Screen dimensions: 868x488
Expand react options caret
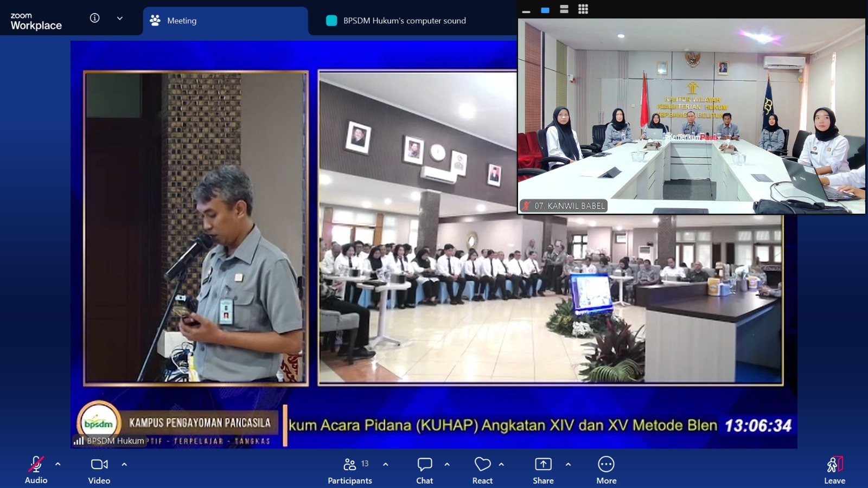pyautogui.click(x=501, y=464)
